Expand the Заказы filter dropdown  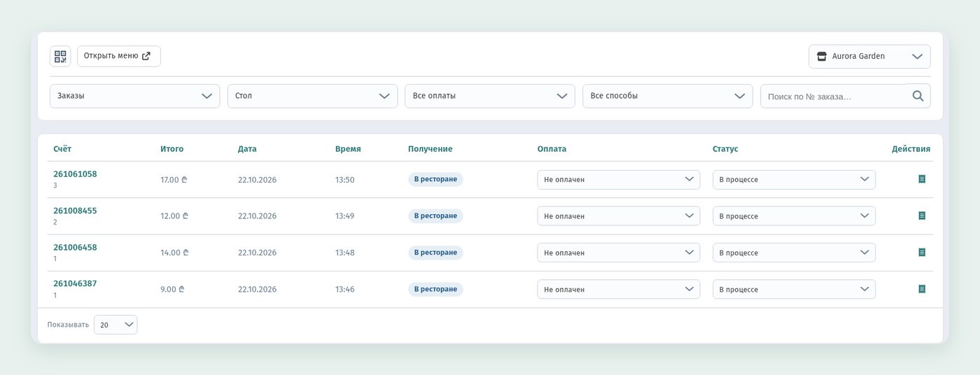[x=135, y=96]
